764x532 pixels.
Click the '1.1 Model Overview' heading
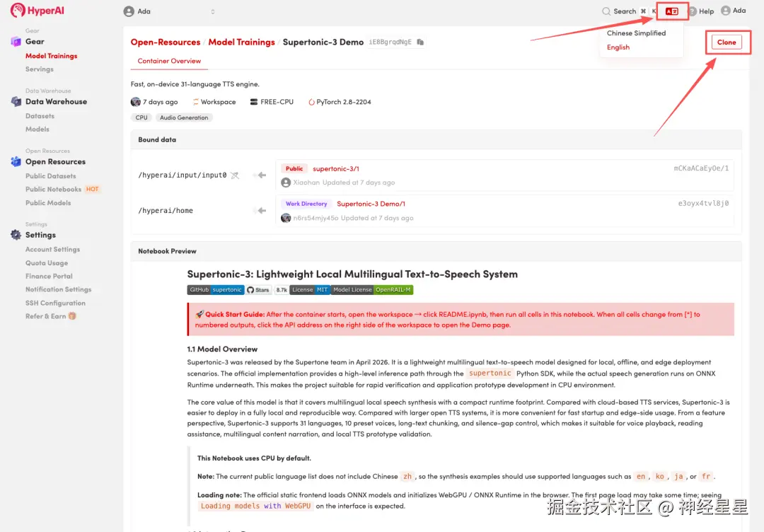point(222,349)
